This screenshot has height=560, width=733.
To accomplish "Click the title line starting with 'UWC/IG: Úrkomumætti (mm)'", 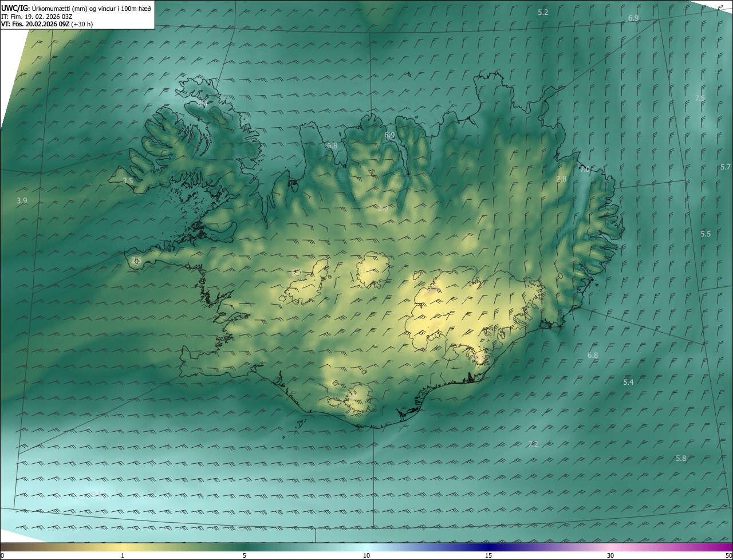I will point(76,7).
